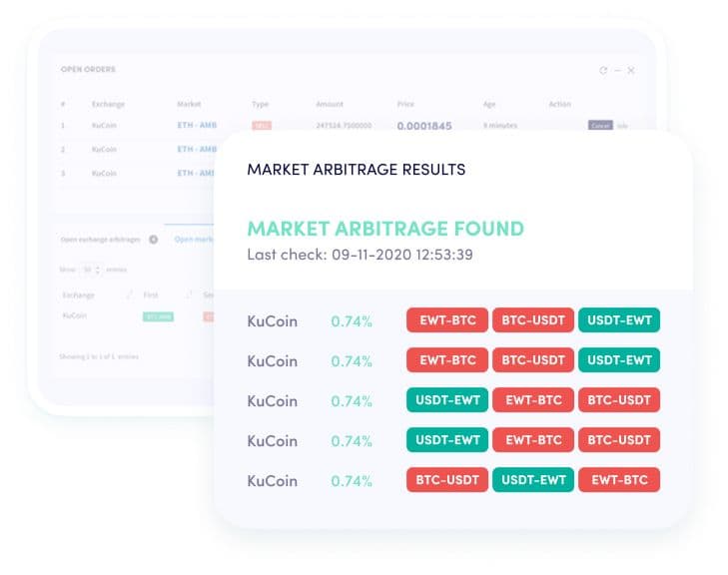
Task: Click BTC-USDT tag in the third result row
Action: point(619,400)
